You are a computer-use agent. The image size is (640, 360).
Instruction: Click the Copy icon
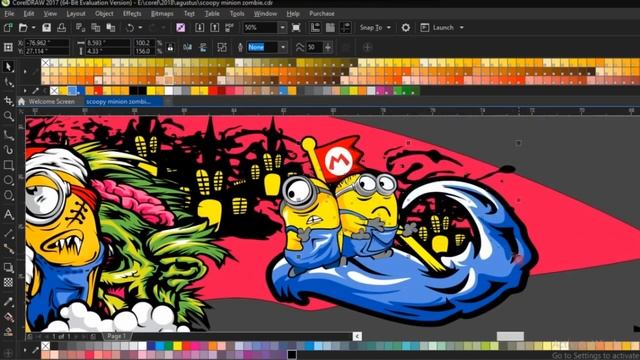96,27
